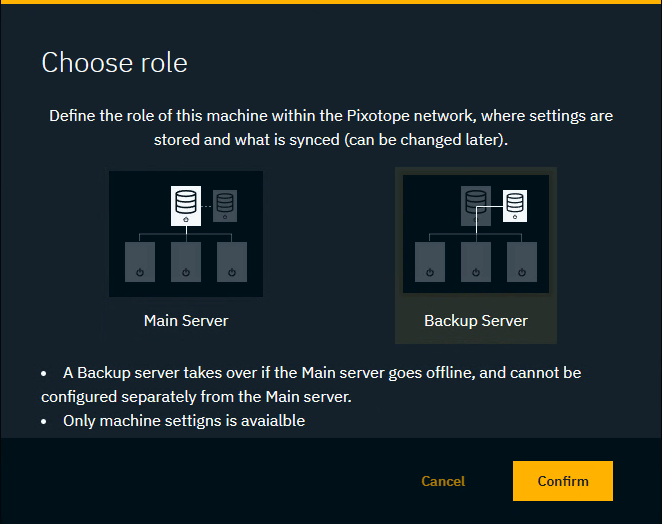Screen dimensions: 662x524
Task: Click the Choose role heading
Action: click(x=114, y=63)
